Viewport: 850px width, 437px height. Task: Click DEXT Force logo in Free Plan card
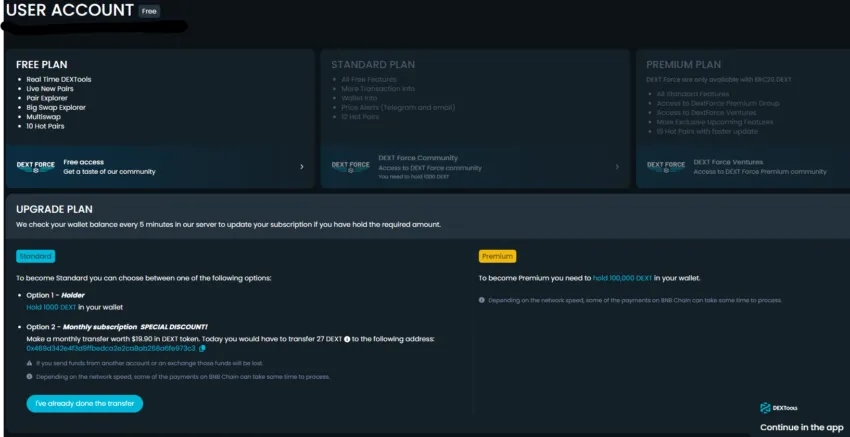coord(36,166)
